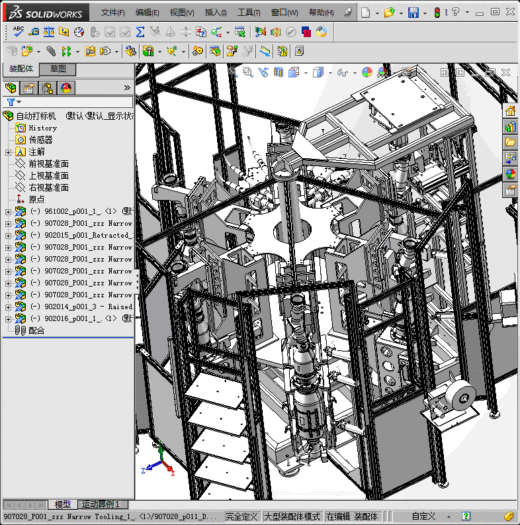The height and width of the screenshot is (525, 520).
Task: Click the Save floppy disk icon
Action: (413, 13)
